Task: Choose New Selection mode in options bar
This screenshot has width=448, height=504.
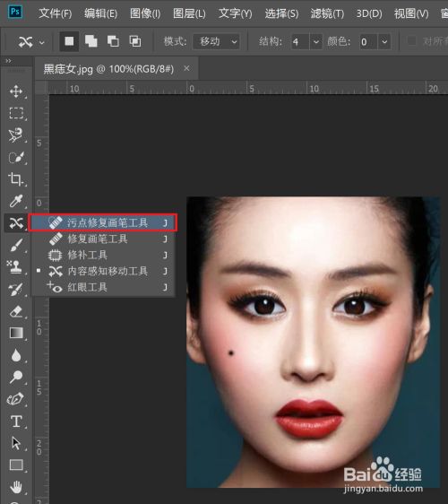Action: click(69, 41)
